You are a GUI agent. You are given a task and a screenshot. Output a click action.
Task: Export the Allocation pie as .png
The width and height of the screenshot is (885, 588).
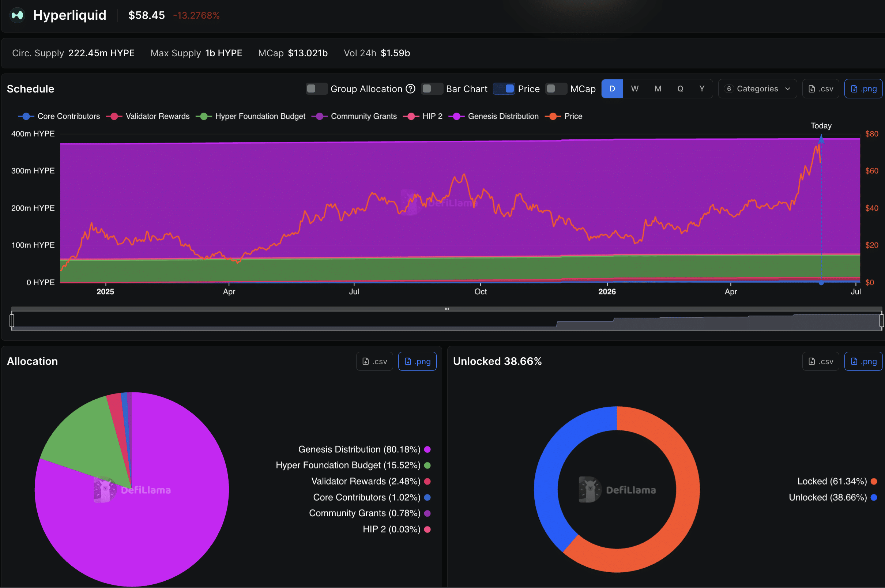[x=417, y=362]
